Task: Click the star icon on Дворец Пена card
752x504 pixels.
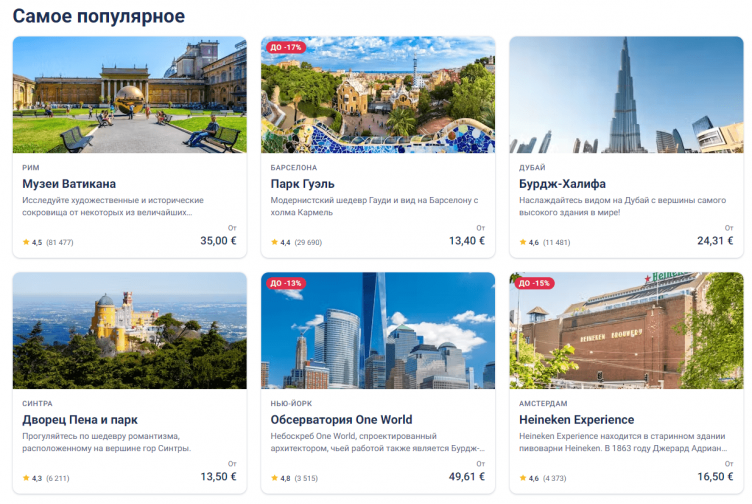Action: click(26, 478)
